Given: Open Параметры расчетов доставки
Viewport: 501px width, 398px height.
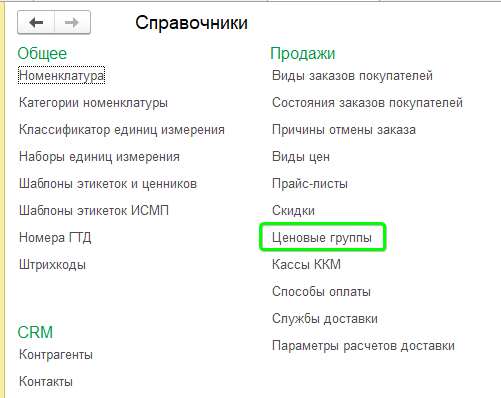Looking at the screenshot, I should coord(363,346).
